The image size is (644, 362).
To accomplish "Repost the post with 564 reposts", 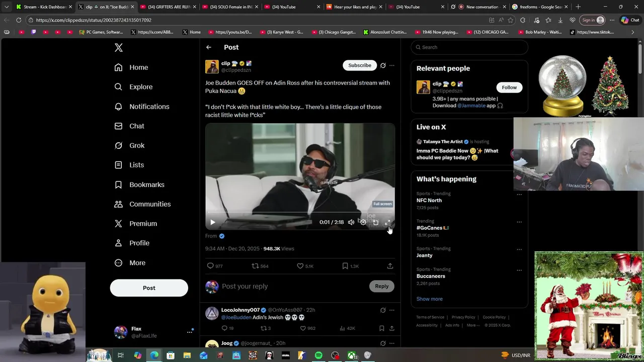I will pyautogui.click(x=260, y=266).
